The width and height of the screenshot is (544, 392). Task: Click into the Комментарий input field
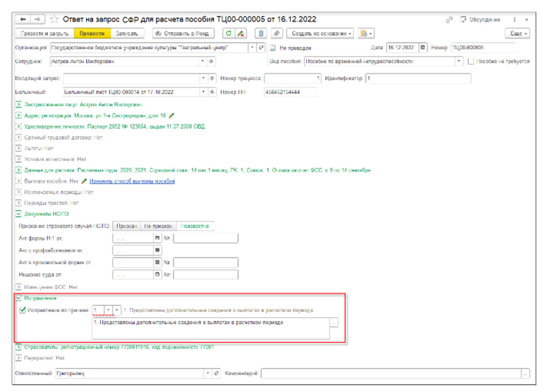click(391, 374)
